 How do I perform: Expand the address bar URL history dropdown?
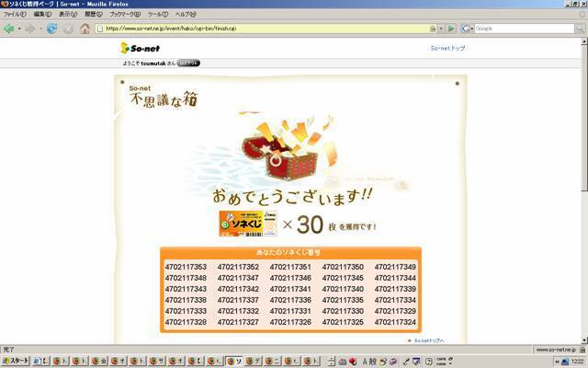click(x=441, y=29)
